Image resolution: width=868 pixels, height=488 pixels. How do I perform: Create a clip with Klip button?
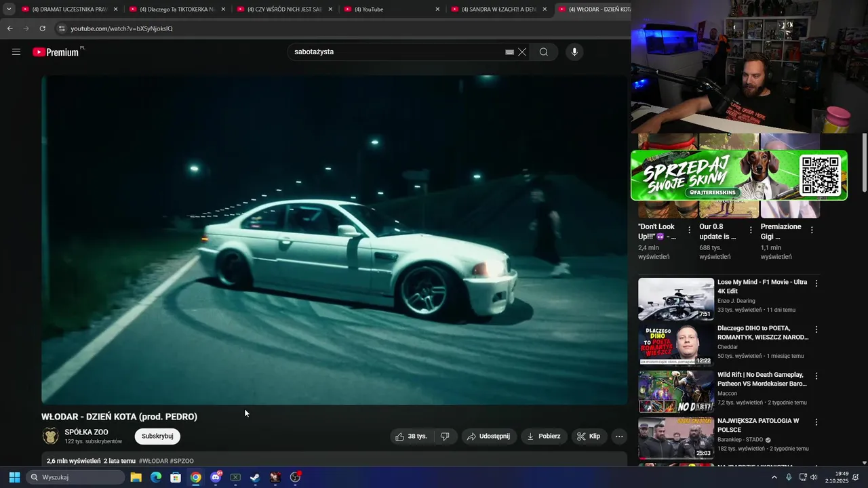coord(589,436)
